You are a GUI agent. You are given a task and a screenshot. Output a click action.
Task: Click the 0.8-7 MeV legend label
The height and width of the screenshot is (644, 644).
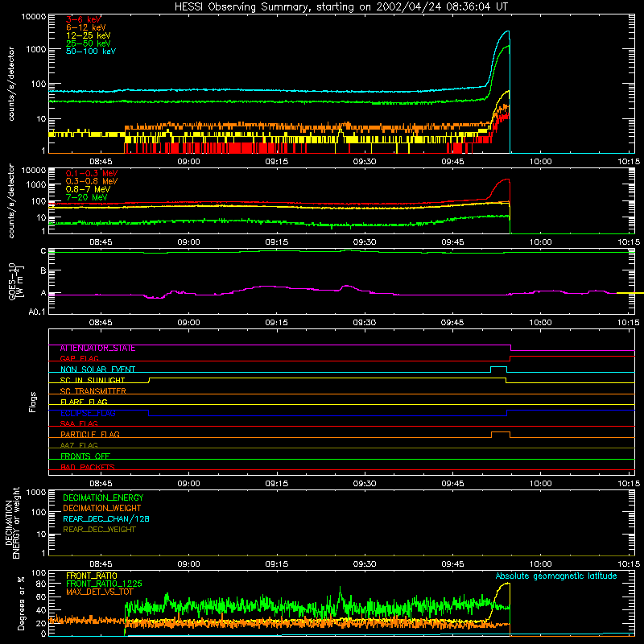click(x=88, y=189)
